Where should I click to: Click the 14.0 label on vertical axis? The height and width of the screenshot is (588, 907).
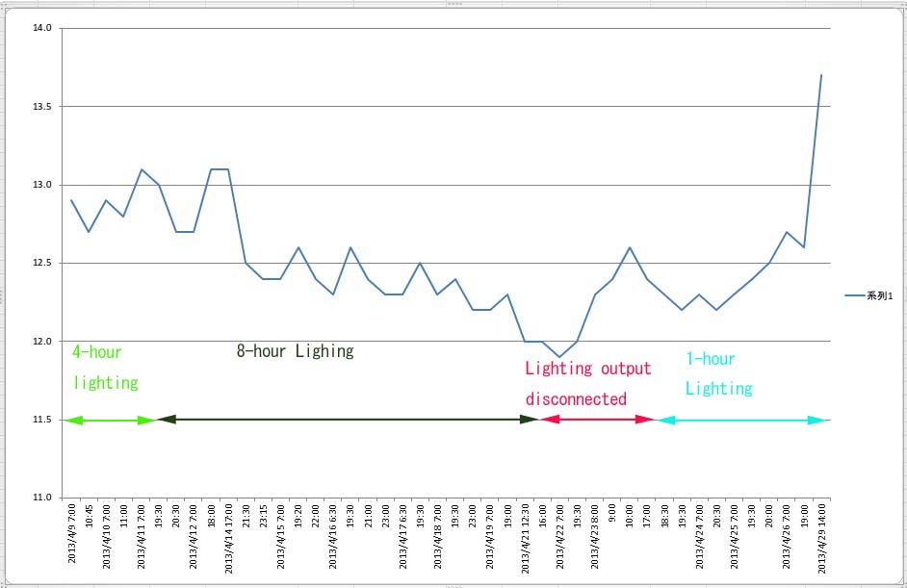point(41,28)
